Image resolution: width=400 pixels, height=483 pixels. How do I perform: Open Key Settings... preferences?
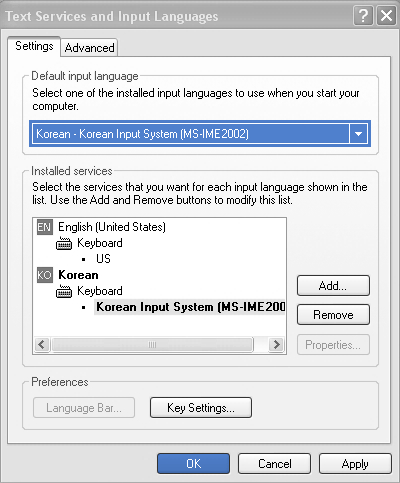[201, 408]
